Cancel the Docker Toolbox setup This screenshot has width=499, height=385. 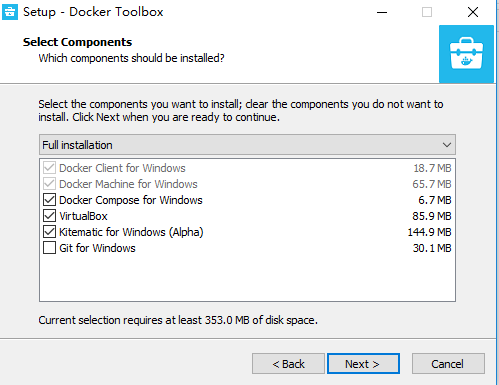448,364
